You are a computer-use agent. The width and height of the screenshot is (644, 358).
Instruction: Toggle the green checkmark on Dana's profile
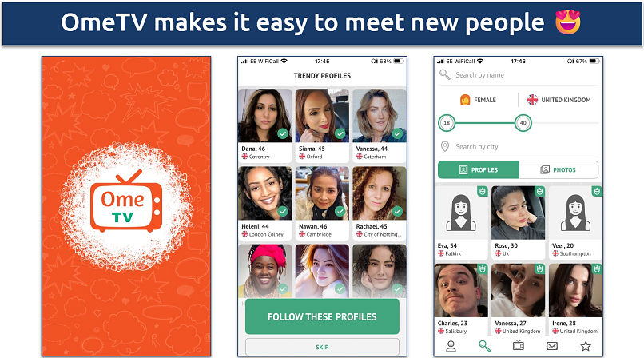[x=283, y=133]
